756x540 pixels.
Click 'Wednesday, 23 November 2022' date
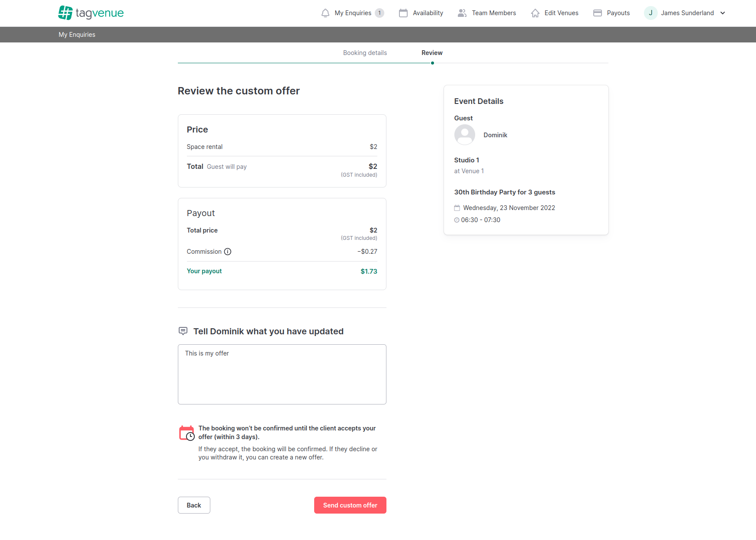[x=509, y=208]
